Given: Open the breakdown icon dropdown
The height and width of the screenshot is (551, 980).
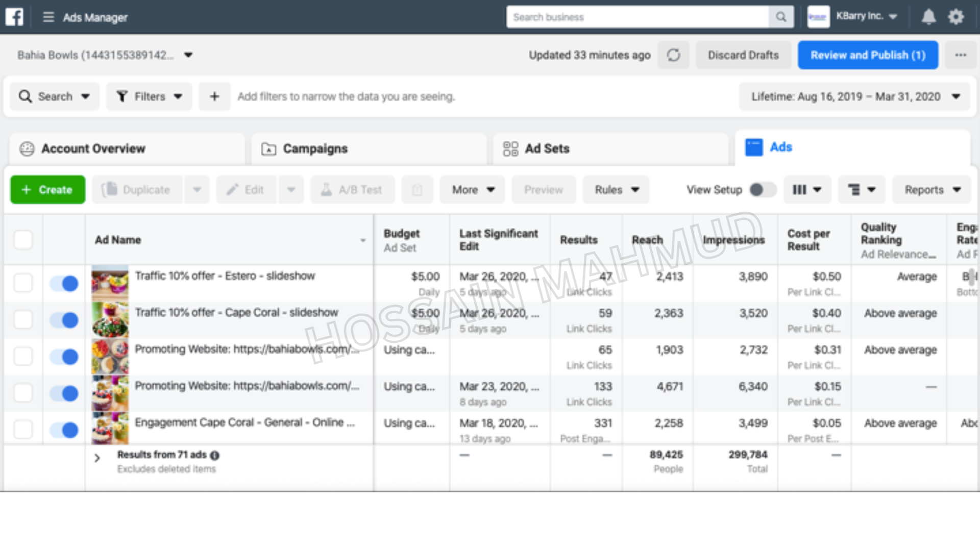Looking at the screenshot, I should [862, 190].
